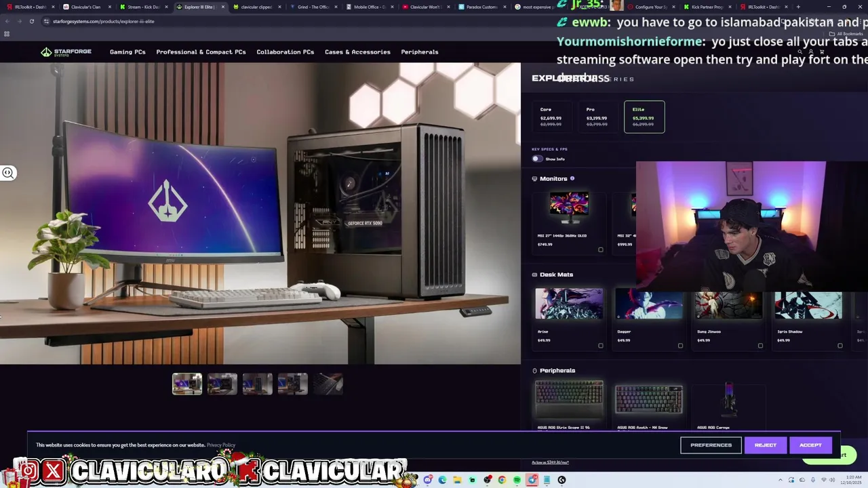The height and width of the screenshot is (488, 868).
Task: Click the Dagger desk mat image
Action: (x=649, y=304)
